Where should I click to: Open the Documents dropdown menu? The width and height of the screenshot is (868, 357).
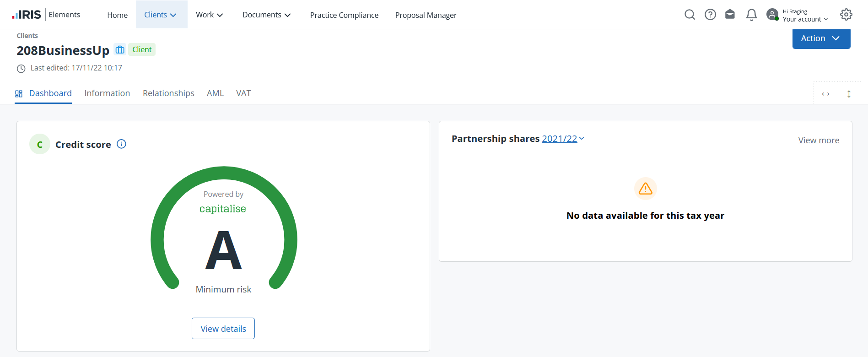tap(266, 15)
